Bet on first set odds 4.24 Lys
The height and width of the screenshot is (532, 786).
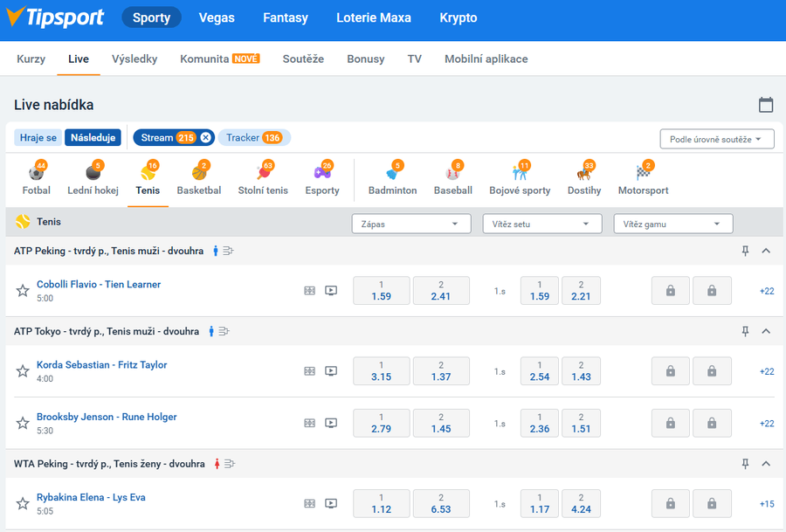[x=581, y=503]
